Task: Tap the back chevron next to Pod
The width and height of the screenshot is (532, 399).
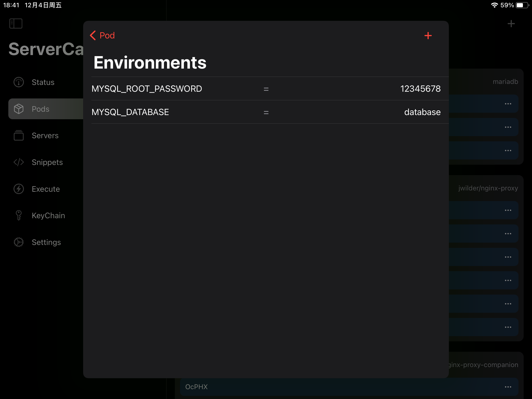Action: pyautogui.click(x=93, y=36)
